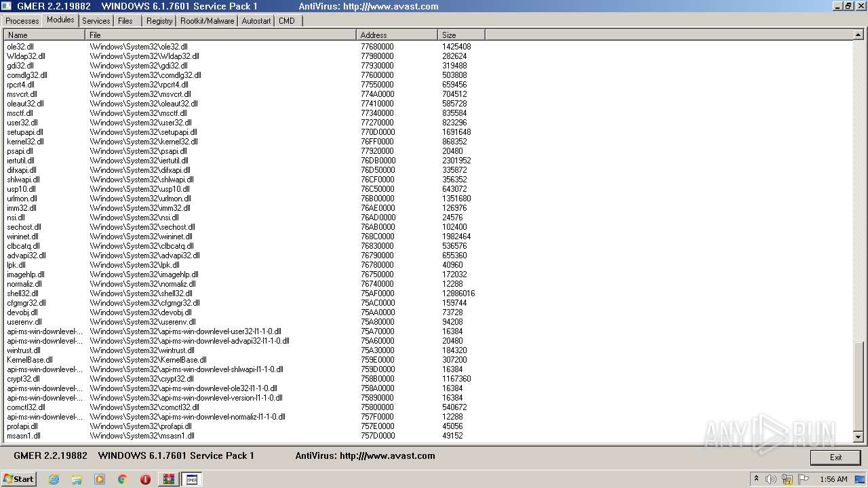Image resolution: width=868 pixels, height=488 pixels.
Task: Open the Registry tab
Action: coord(159,21)
